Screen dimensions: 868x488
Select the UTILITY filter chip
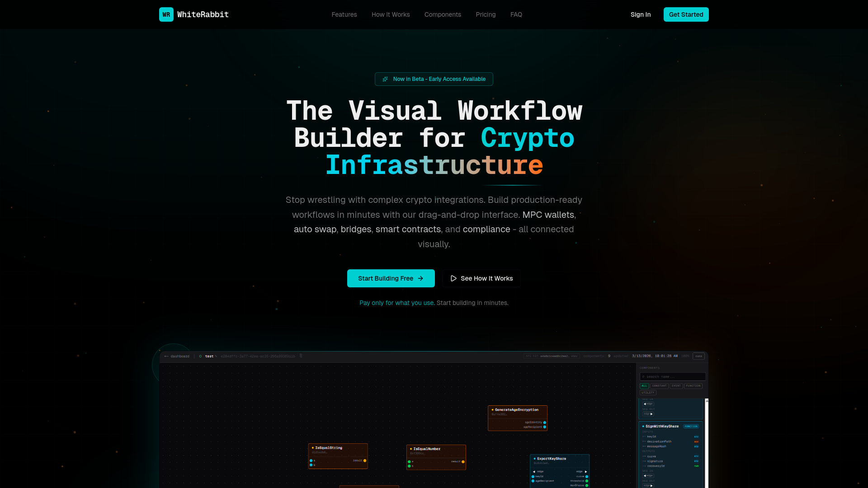tap(648, 393)
